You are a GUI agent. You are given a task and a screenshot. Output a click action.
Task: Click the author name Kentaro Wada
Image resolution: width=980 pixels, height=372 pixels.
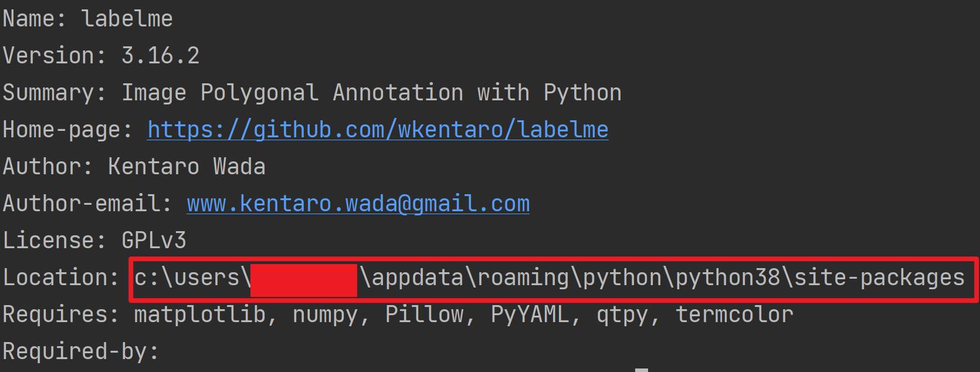click(x=186, y=167)
